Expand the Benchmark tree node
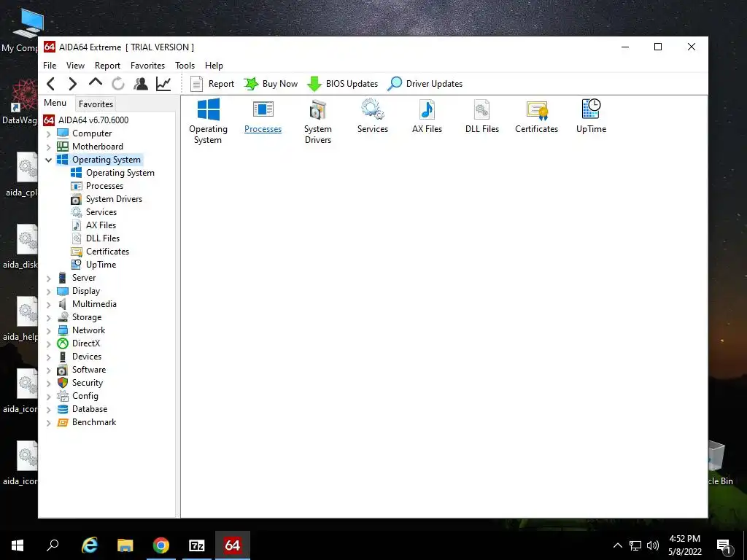The width and height of the screenshot is (747, 560). coord(49,422)
